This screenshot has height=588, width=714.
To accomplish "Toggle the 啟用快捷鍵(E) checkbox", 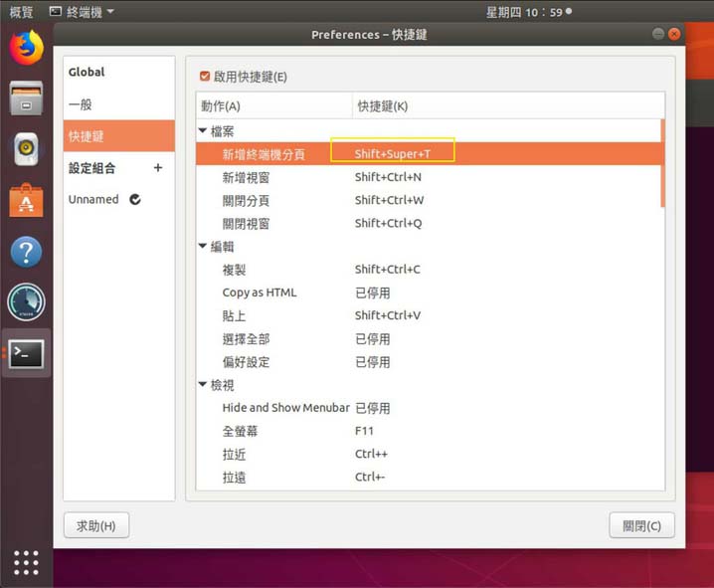I will (205, 76).
